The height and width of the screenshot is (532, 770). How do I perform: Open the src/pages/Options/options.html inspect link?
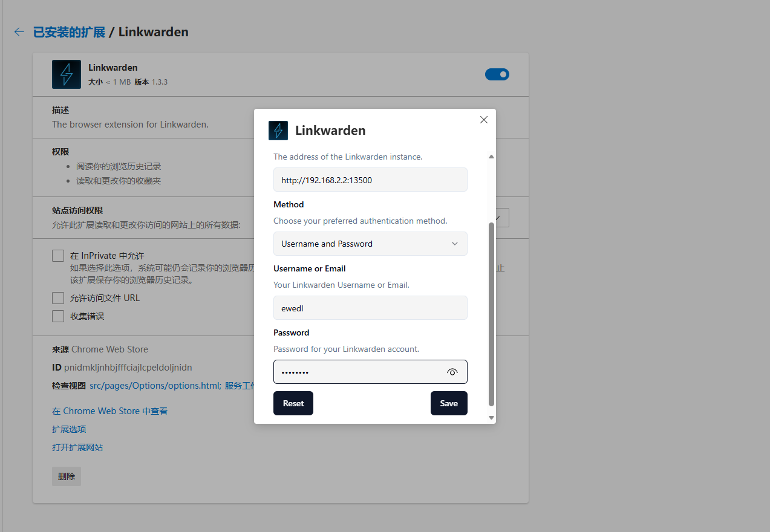[x=155, y=386]
